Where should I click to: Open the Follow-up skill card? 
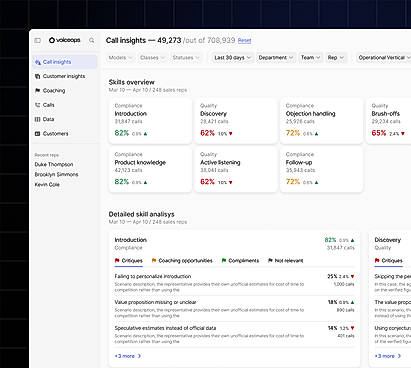[x=322, y=170]
